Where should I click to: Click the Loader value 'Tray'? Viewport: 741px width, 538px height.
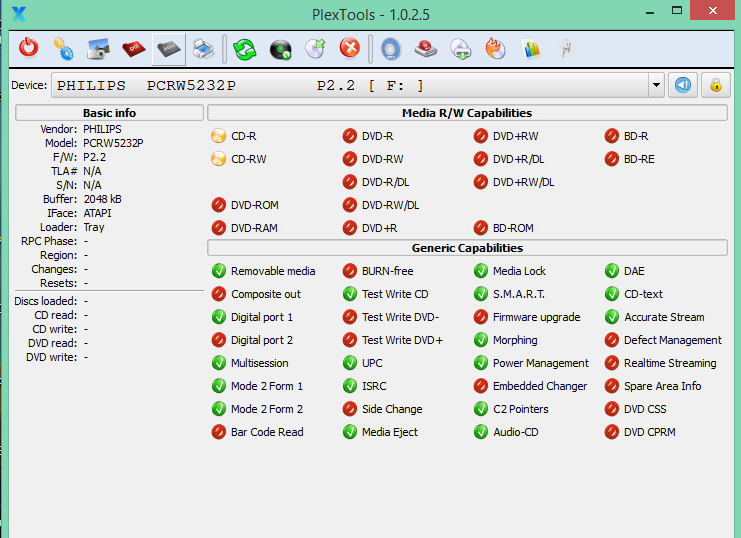coord(94,227)
